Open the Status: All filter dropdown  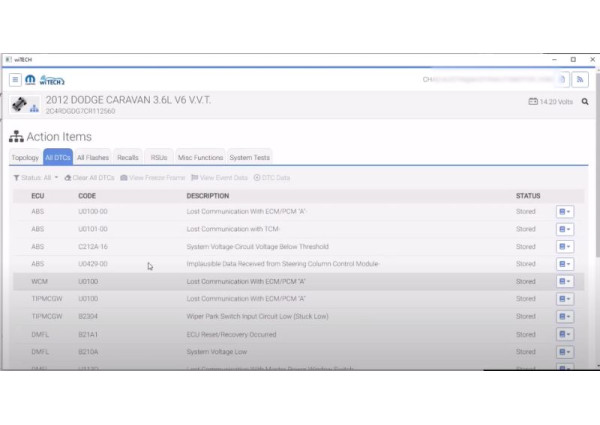click(x=36, y=178)
